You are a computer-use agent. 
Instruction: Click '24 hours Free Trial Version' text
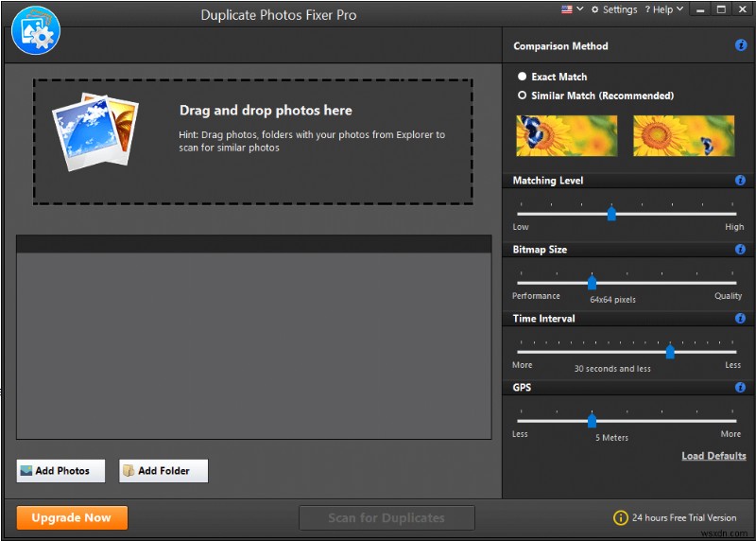[x=684, y=517]
